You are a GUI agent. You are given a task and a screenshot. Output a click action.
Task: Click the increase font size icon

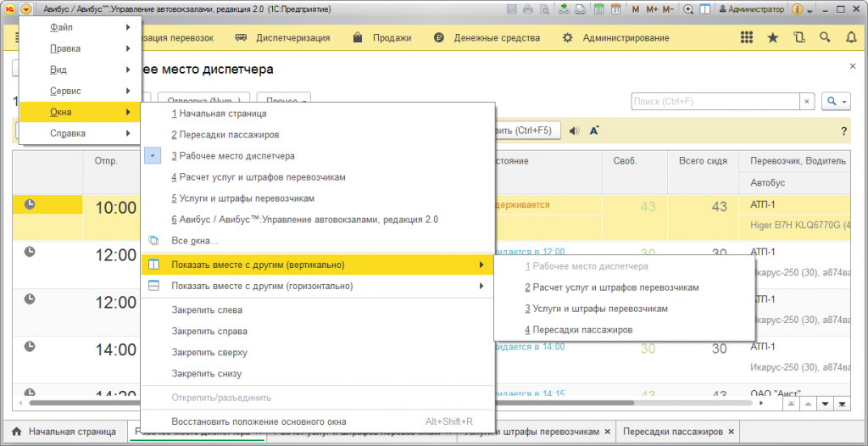(595, 131)
